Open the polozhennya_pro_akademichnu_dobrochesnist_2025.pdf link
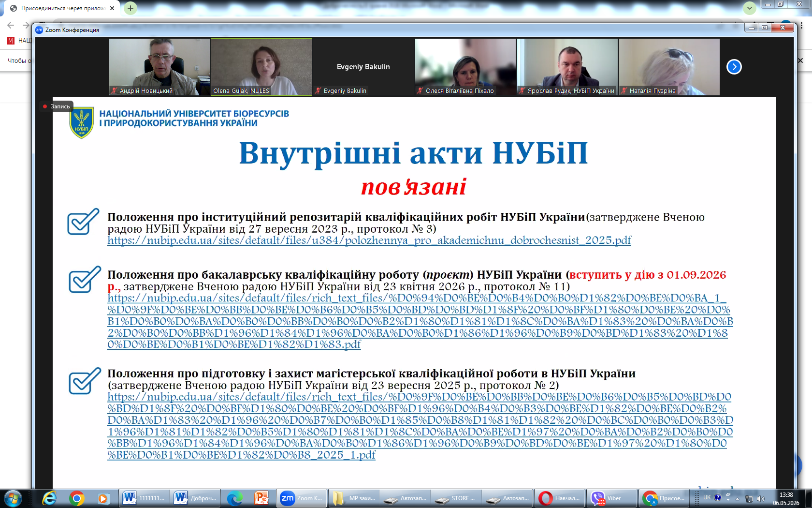The width and height of the screenshot is (812, 508). pyautogui.click(x=369, y=240)
